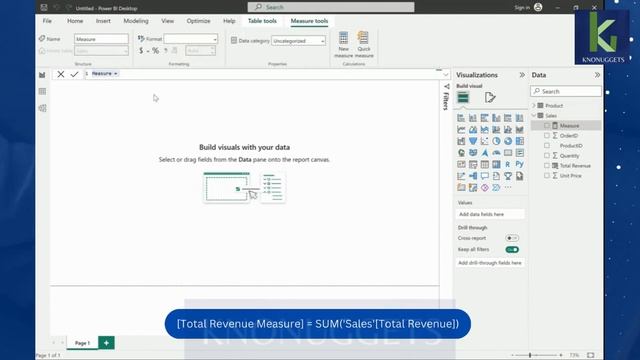640x360 pixels.
Task: Click Sign in
Action: (522, 7)
